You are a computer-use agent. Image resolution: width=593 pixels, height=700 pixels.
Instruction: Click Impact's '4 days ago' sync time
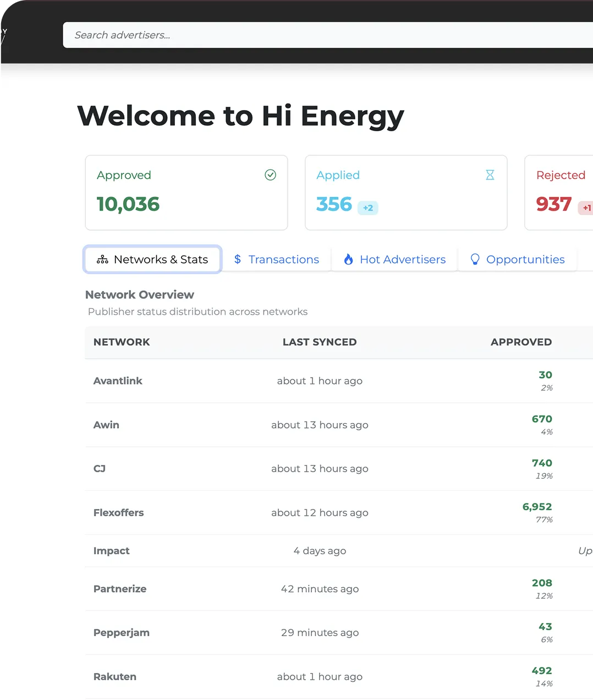pyautogui.click(x=320, y=551)
